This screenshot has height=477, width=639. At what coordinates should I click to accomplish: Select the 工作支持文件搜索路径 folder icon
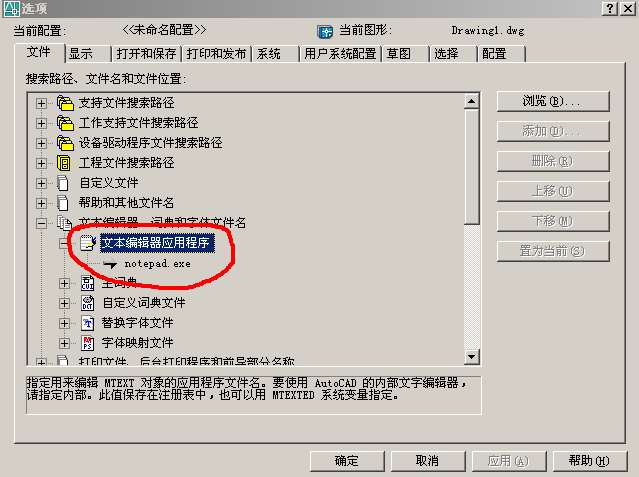(65, 123)
